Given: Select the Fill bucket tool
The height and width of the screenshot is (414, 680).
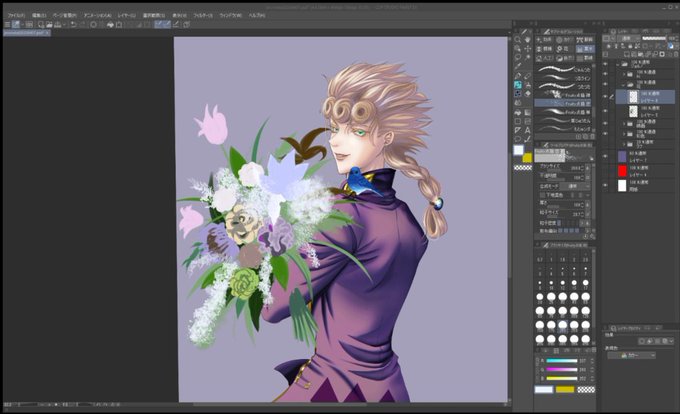Looking at the screenshot, I should pyautogui.click(x=518, y=113).
